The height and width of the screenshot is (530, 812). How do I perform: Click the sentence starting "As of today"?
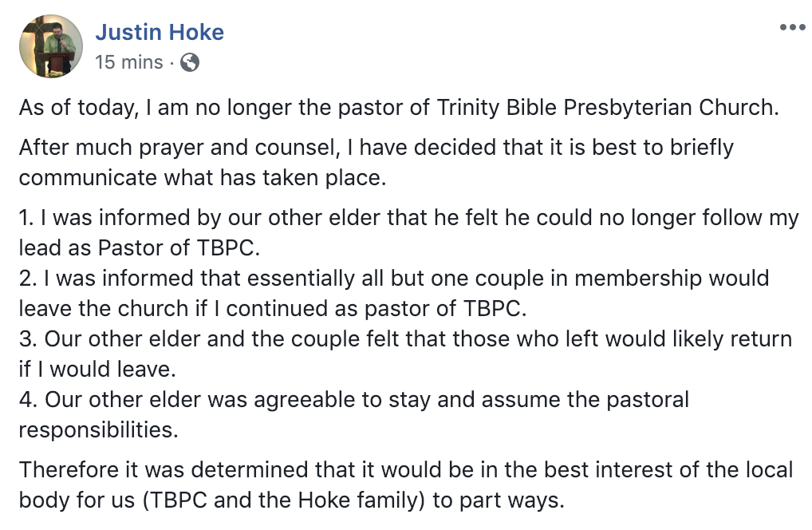click(x=399, y=108)
